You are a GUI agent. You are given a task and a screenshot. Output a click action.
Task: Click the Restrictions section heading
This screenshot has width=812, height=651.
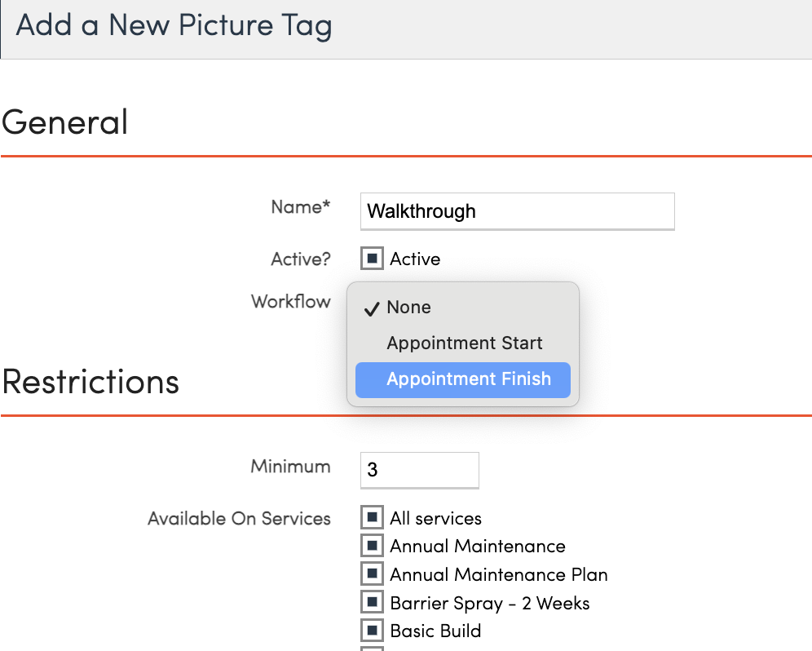pyautogui.click(x=90, y=382)
